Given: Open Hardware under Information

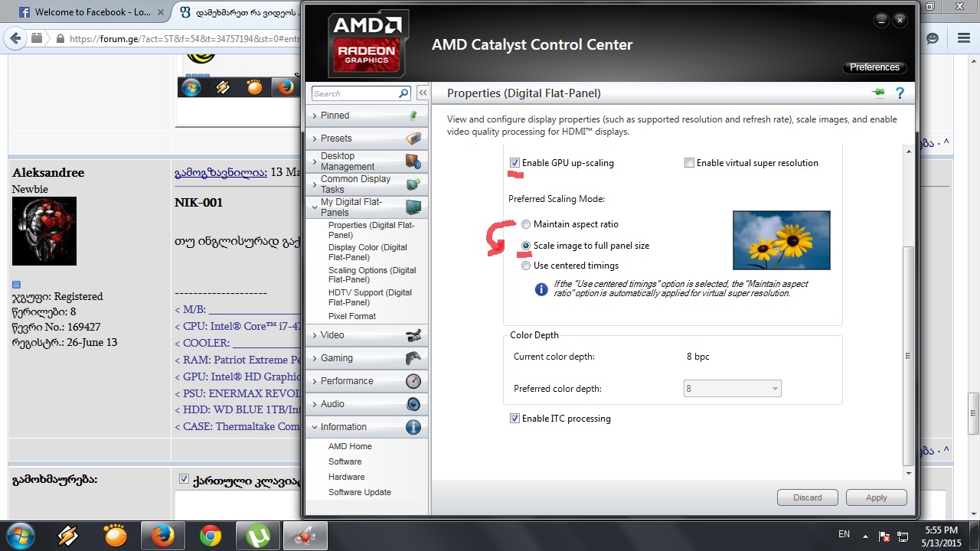Looking at the screenshot, I should (346, 477).
